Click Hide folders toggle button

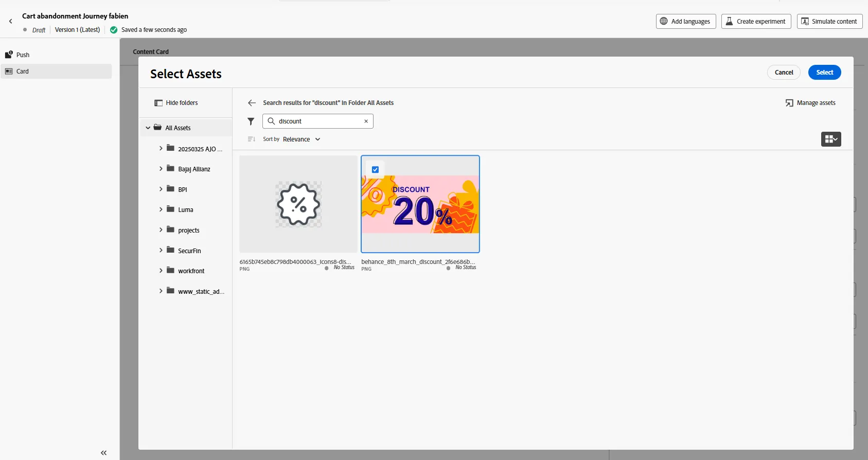(x=176, y=103)
